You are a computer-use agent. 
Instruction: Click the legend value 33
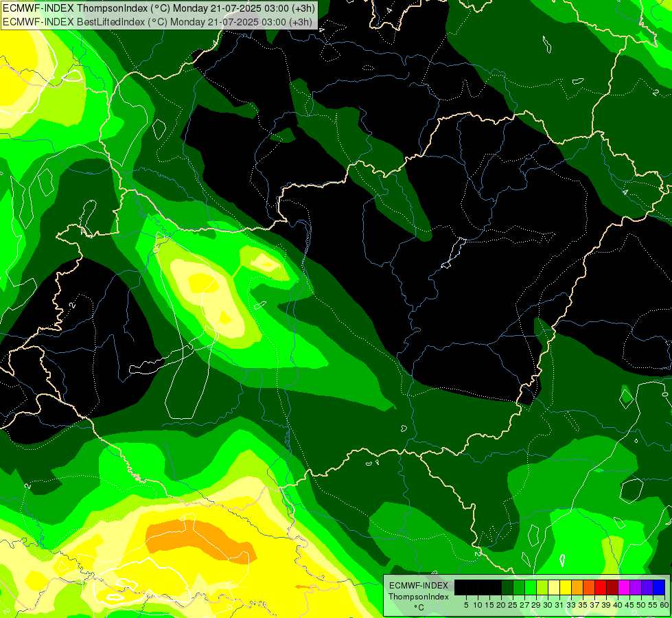tap(571, 605)
